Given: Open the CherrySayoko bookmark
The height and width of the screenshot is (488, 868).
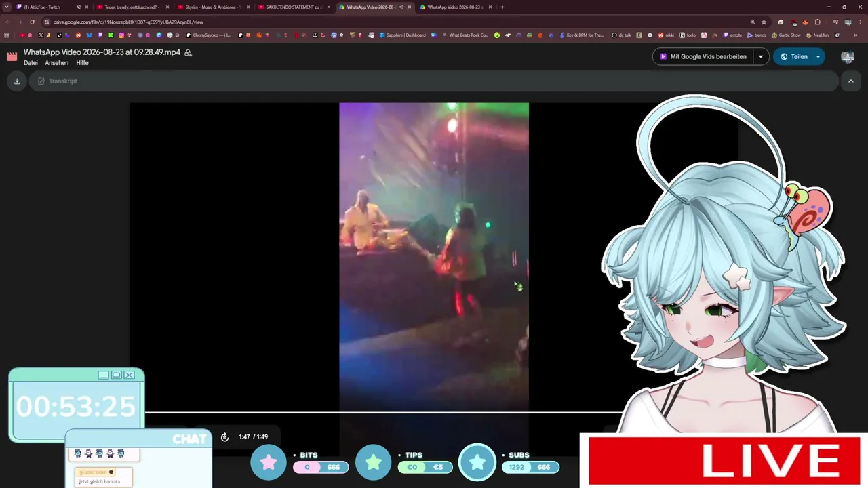Looking at the screenshot, I should tap(209, 35).
